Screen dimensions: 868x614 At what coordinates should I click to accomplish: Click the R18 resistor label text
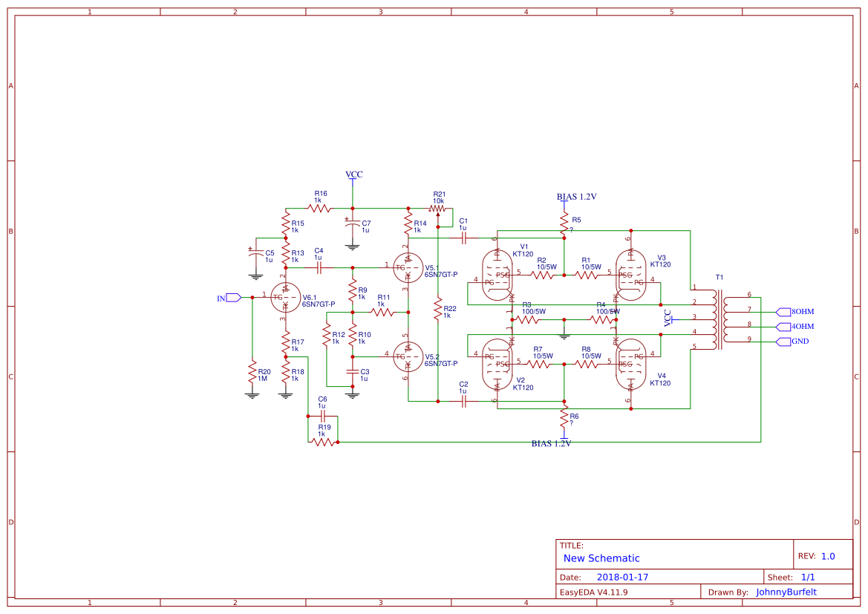(x=298, y=372)
